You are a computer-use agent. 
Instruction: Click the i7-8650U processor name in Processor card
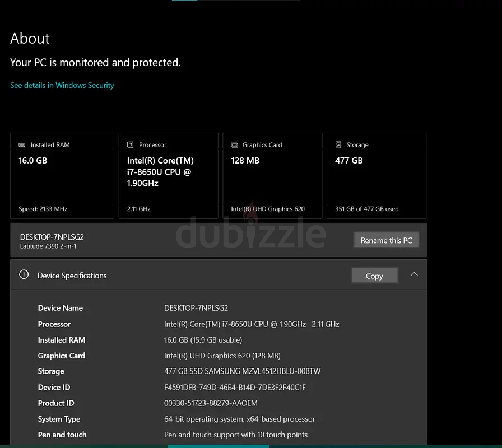tap(160, 172)
